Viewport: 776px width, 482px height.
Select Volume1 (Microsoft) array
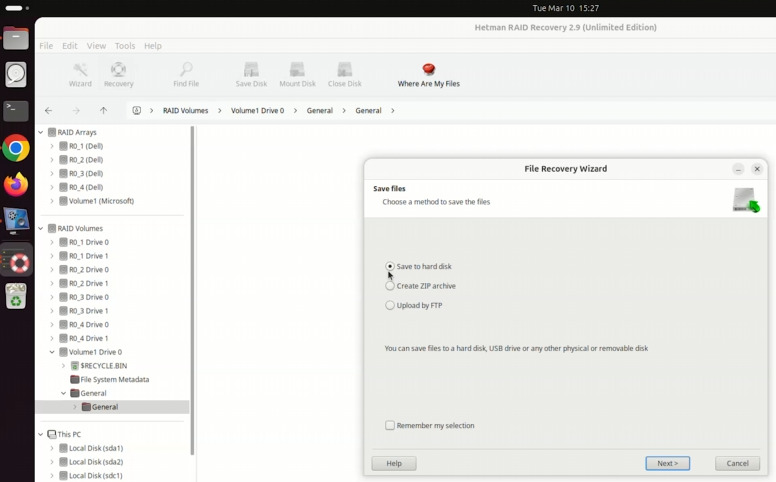(x=97, y=201)
